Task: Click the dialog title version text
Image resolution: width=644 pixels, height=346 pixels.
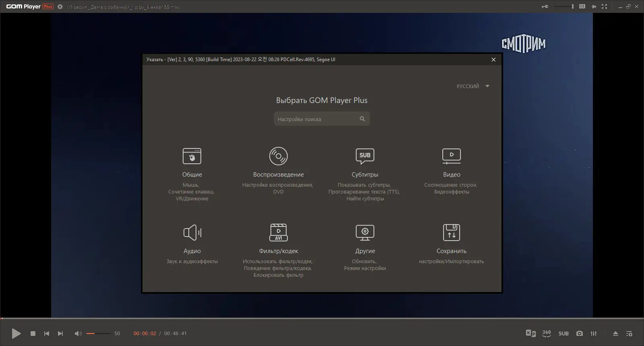Action: tap(241, 60)
